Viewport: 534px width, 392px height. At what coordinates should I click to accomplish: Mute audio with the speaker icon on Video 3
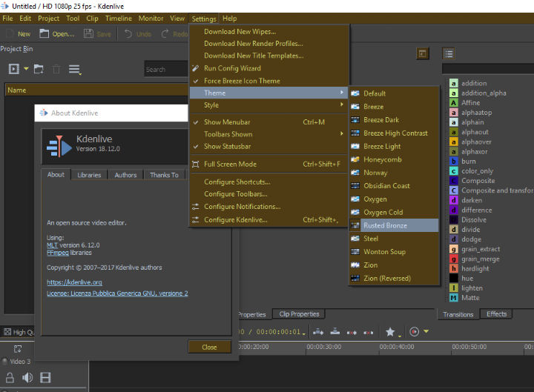coord(27,377)
